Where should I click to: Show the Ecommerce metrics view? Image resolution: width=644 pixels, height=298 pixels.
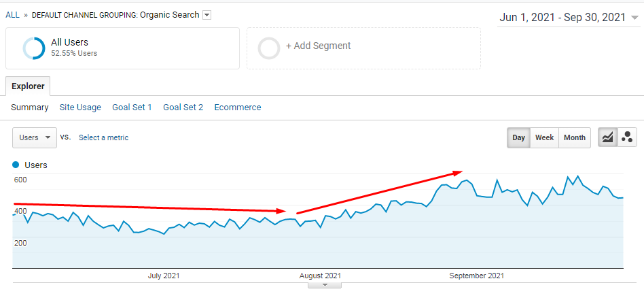click(237, 107)
